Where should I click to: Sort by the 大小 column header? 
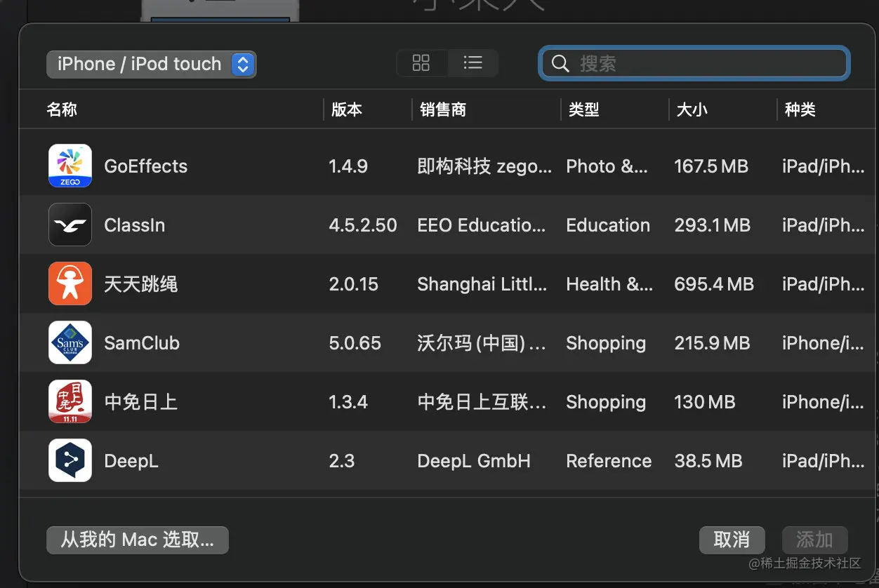692,109
